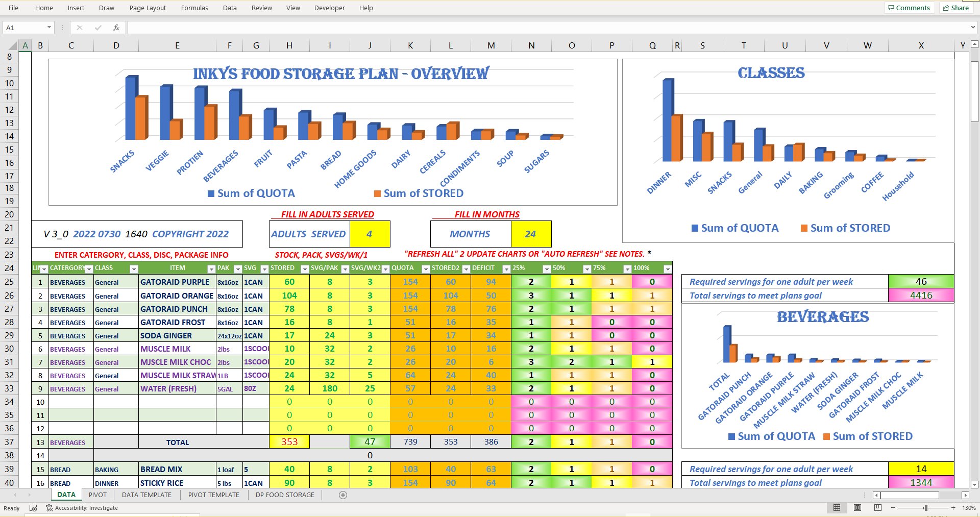Open the STORED column filter dropdown
The height and width of the screenshot is (517, 980).
305,269
